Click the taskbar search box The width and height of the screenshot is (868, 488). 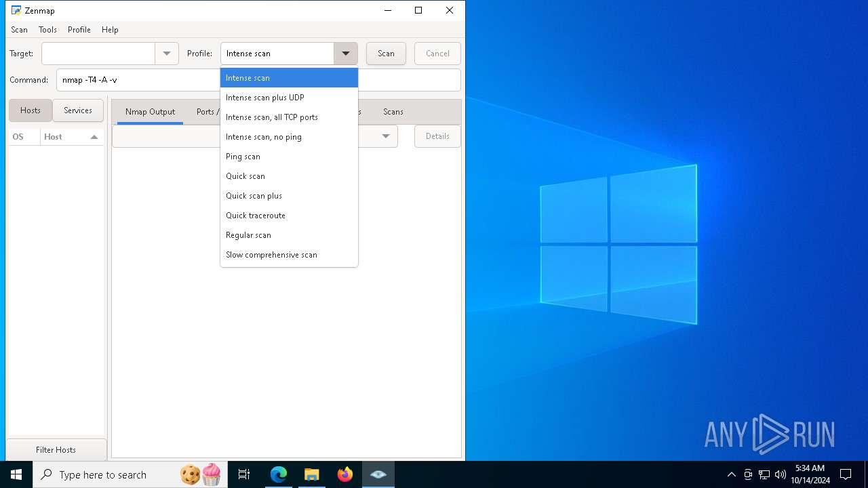click(x=129, y=474)
